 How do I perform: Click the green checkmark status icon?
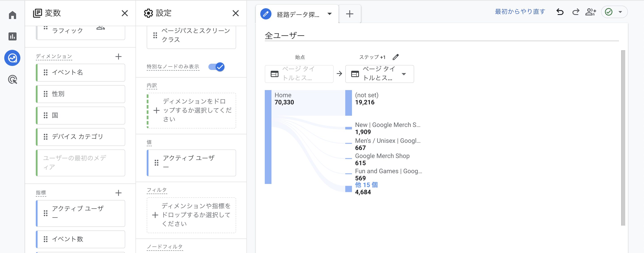608,12
